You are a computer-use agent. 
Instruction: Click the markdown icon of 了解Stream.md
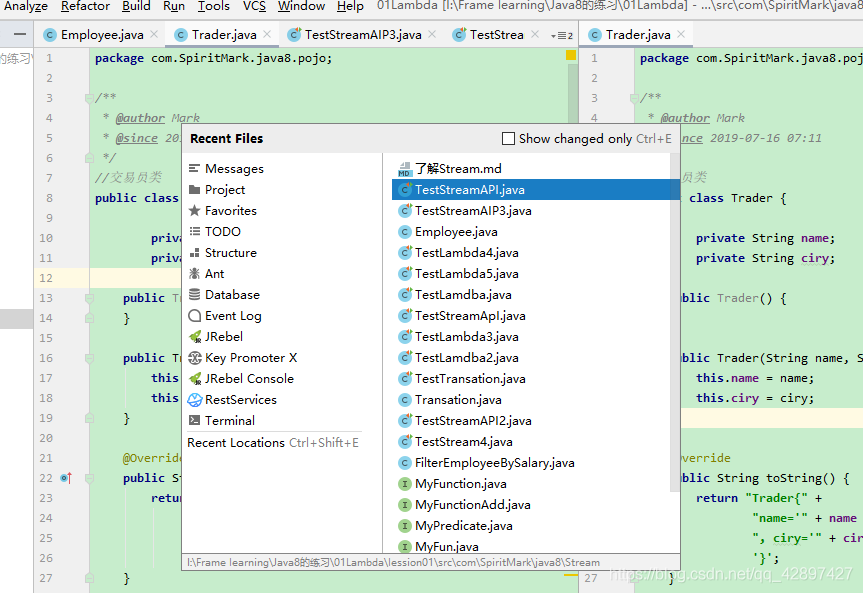tap(405, 169)
